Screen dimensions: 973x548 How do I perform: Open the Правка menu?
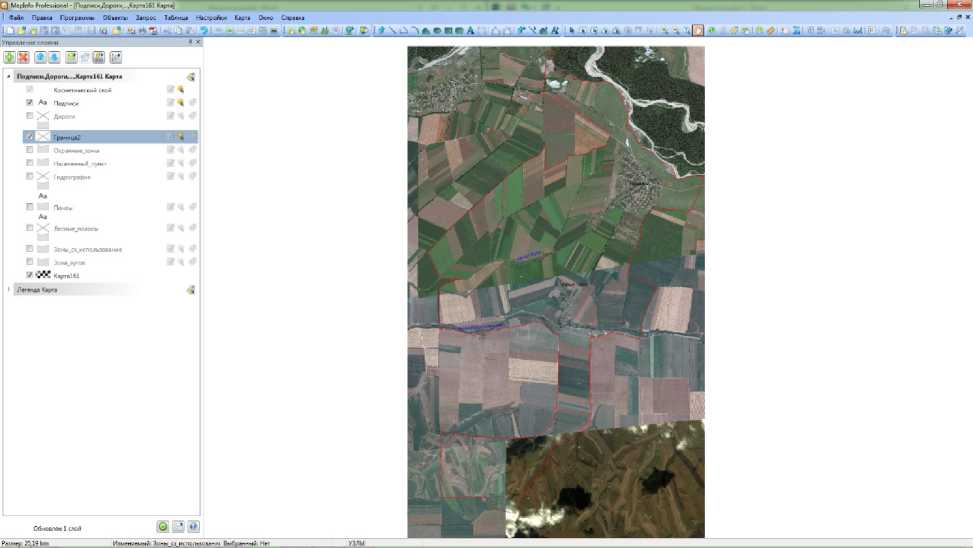pos(42,18)
